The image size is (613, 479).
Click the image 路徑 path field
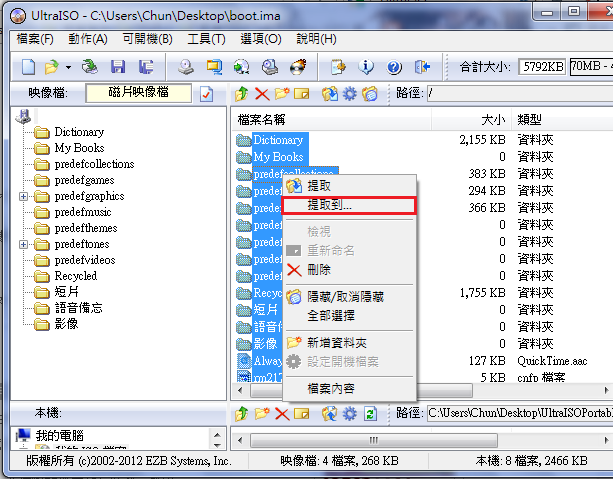tap(520, 93)
